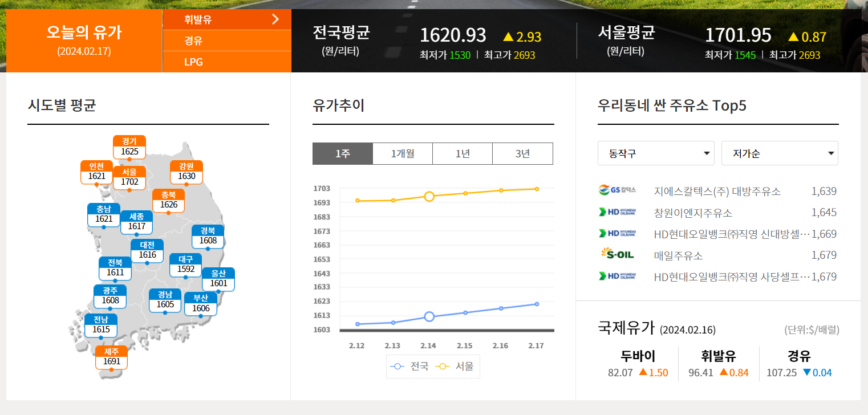Click the 광주 1608 map marker
This screenshot has width=868, height=415.
pos(110,296)
